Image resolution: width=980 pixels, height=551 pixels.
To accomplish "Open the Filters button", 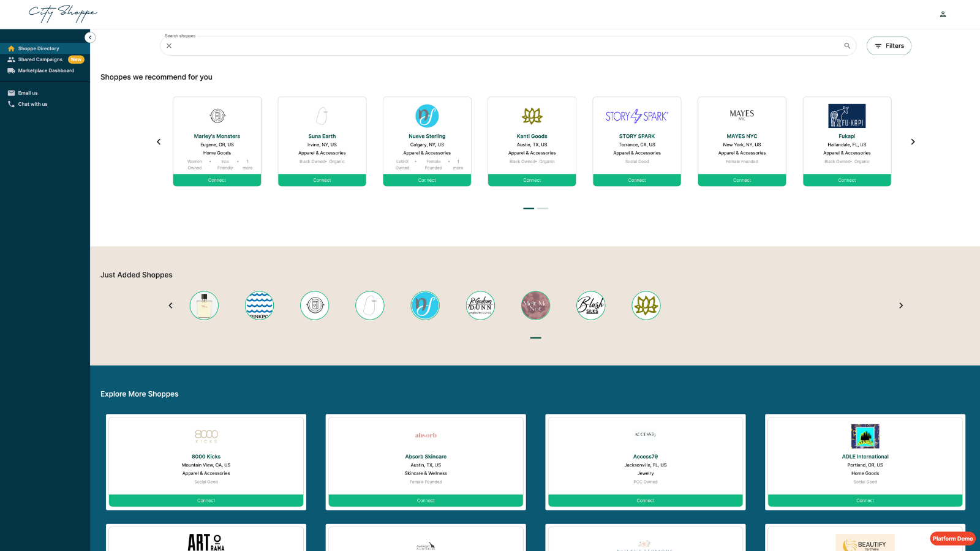I will point(889,46).
